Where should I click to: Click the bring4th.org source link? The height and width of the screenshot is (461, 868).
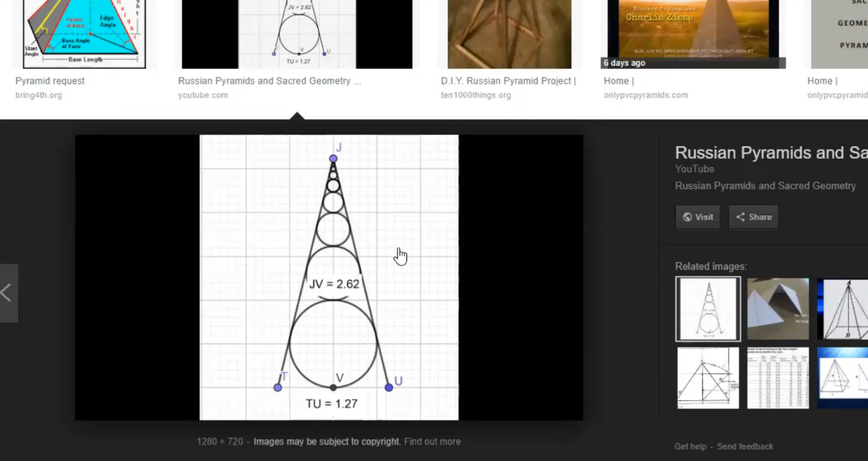(x=39, y=95)
